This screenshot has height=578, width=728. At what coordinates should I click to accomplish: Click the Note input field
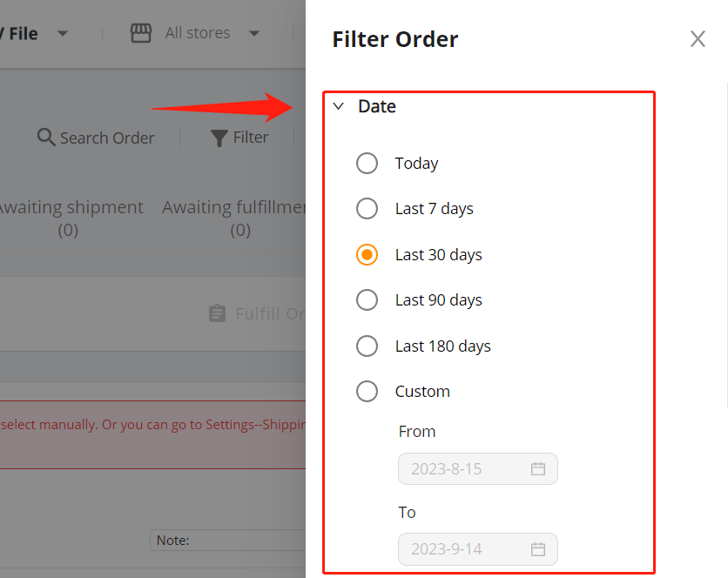tap(227, 540)
